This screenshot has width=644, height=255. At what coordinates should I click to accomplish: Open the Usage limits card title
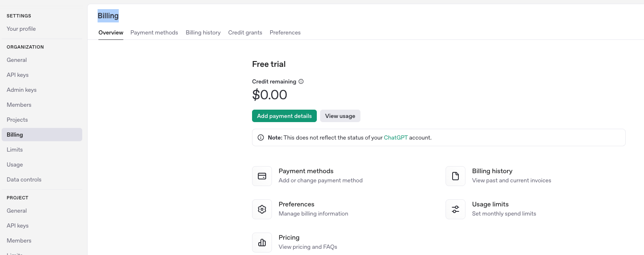tap(490, 204)
